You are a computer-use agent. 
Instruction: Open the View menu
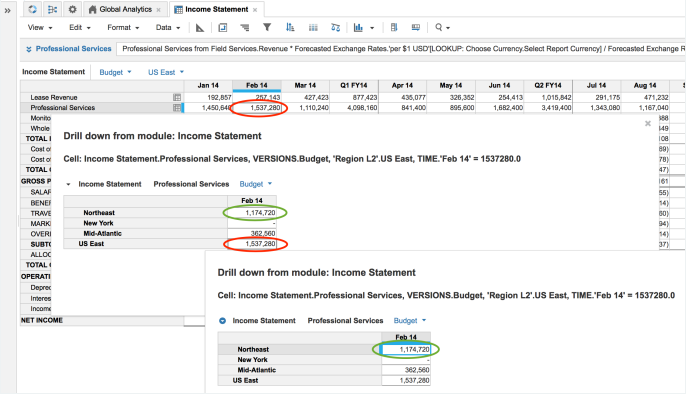(x=40, y=28)
